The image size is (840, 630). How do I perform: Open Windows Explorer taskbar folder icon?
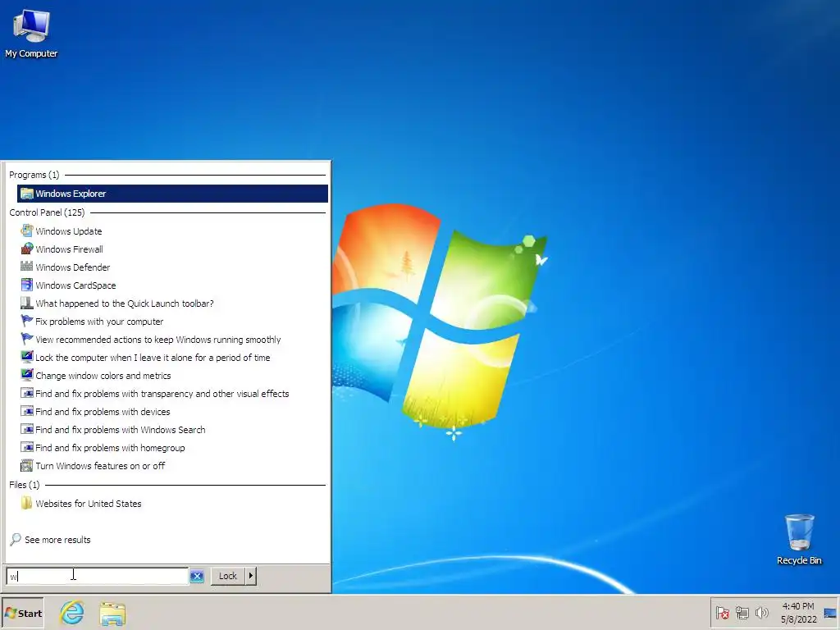point(112,614)
